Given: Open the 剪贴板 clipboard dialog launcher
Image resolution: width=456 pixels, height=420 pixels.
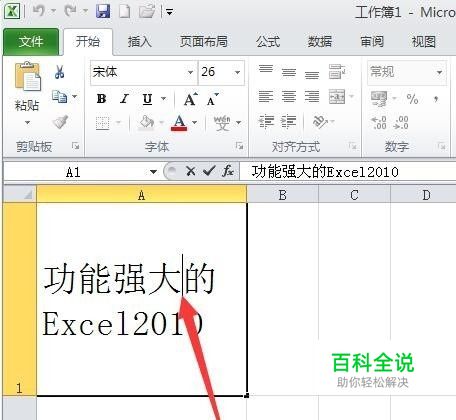Looking at the screenshot, I should click(75, 146).
